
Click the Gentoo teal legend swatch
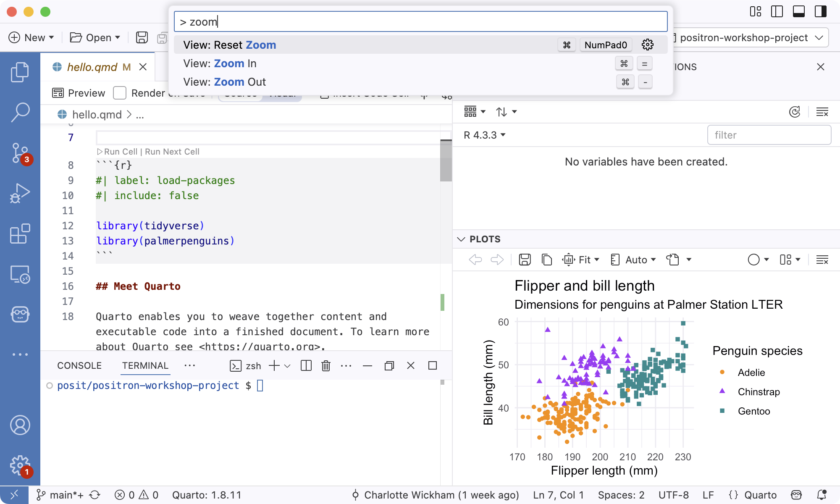[x=722, y=411]
